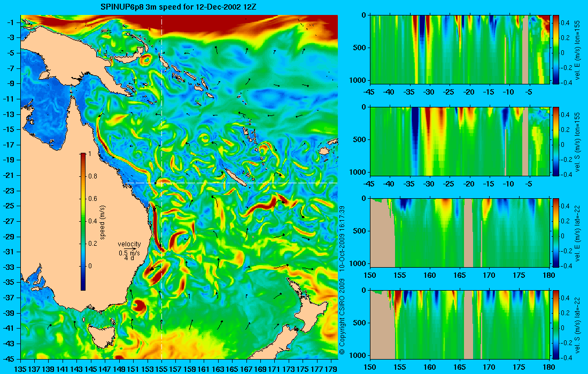Image resolution: width=588 pixels, height=374 pixels.
Task: Click "-11" on the map's latitude axis
Action: tap(9, 99)
